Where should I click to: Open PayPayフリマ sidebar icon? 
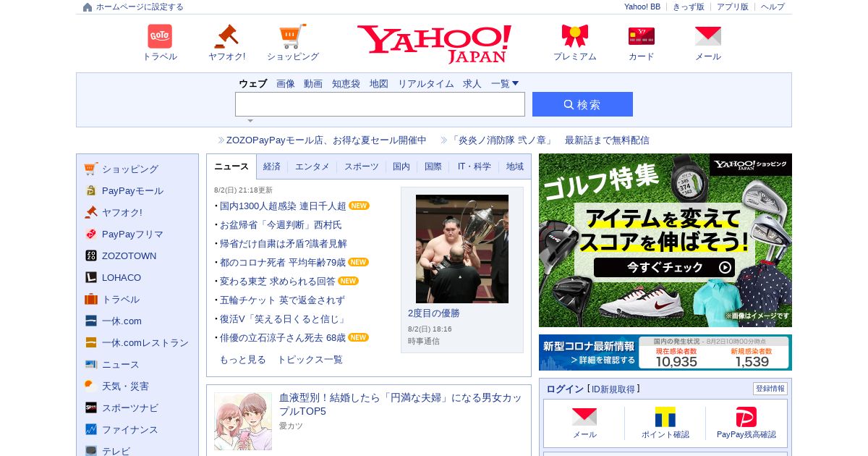[90, 234]
